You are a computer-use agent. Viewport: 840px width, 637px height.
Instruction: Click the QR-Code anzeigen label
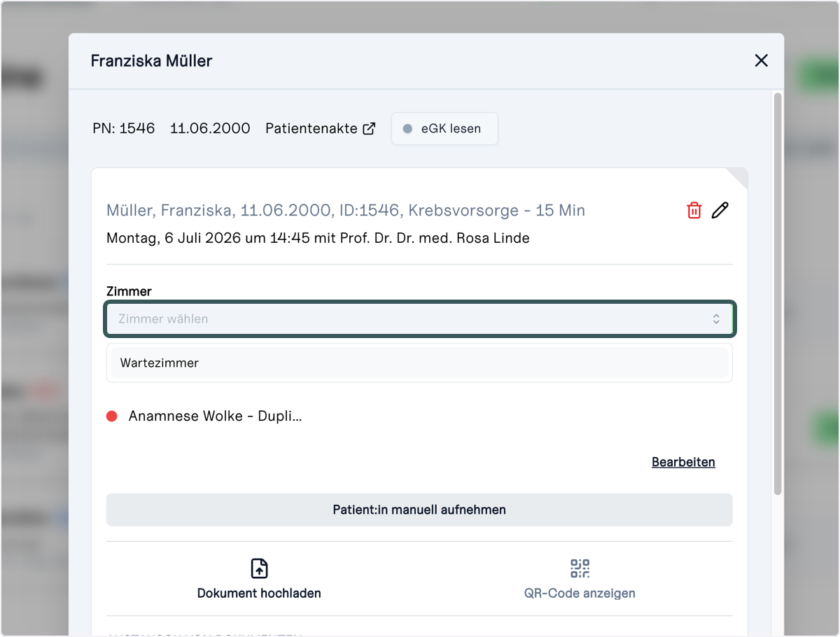coord(580,594)
